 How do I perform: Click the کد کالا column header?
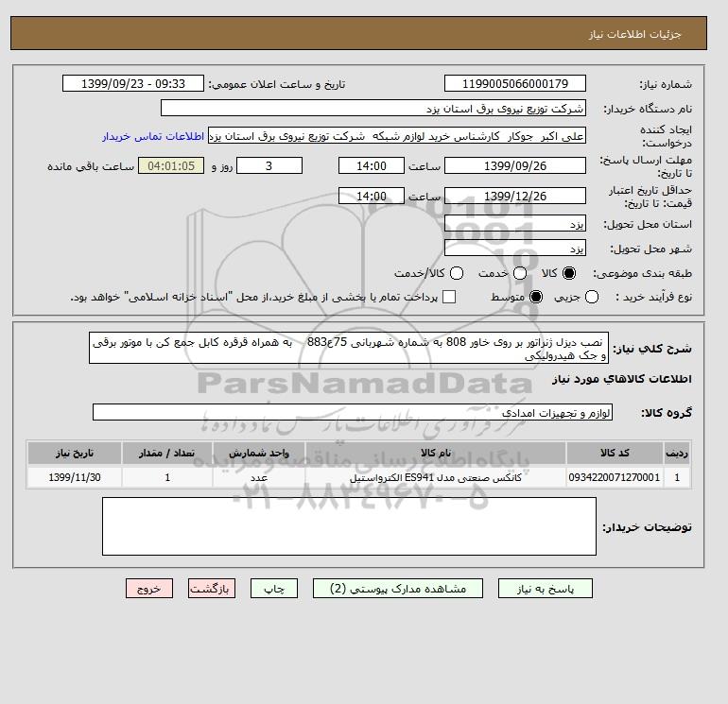point(615,453)
